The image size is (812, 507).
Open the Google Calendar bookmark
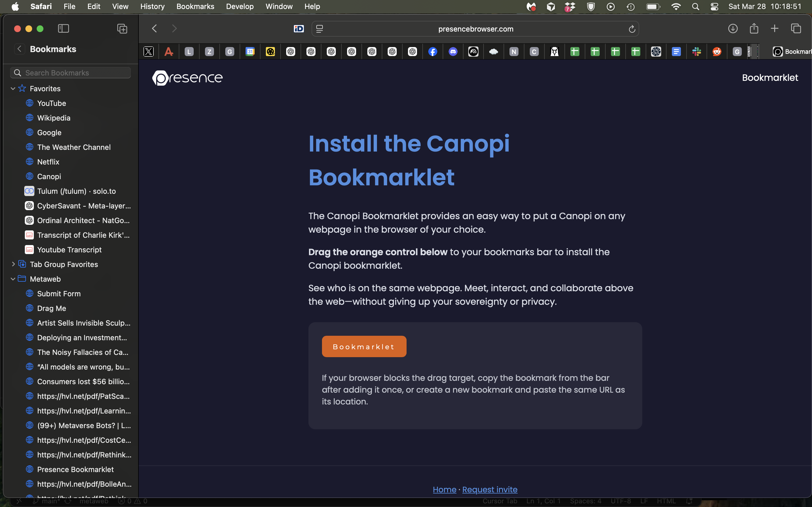pos(250,51)
